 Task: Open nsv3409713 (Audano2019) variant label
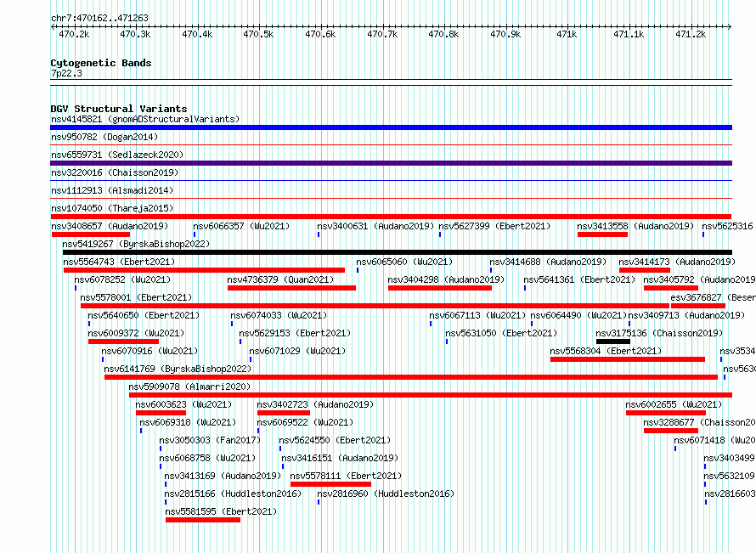coord(686,315)
